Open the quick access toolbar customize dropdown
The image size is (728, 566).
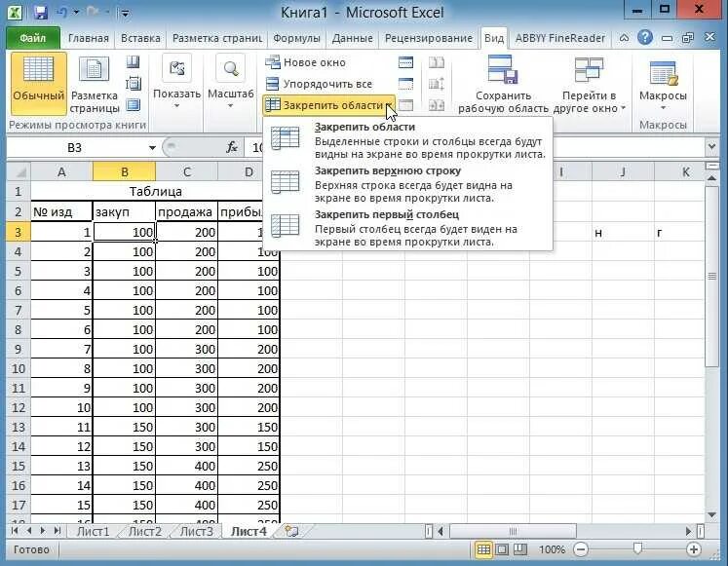125,13
